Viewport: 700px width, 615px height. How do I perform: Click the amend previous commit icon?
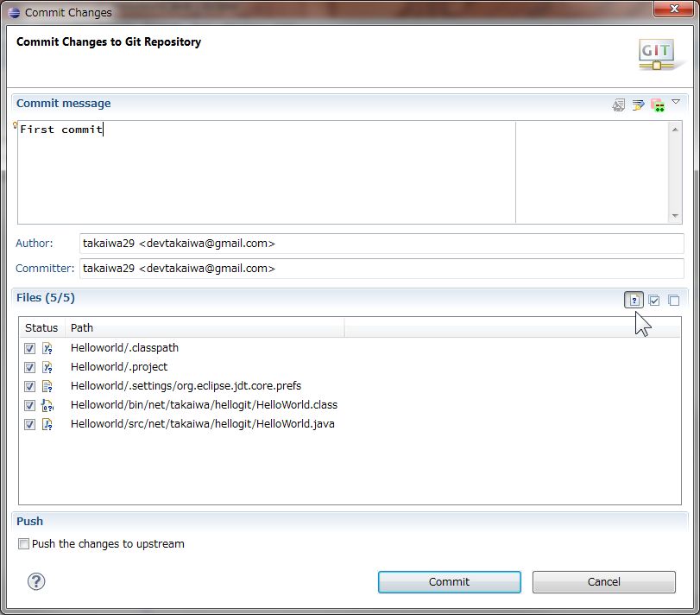tap(618, 105)
